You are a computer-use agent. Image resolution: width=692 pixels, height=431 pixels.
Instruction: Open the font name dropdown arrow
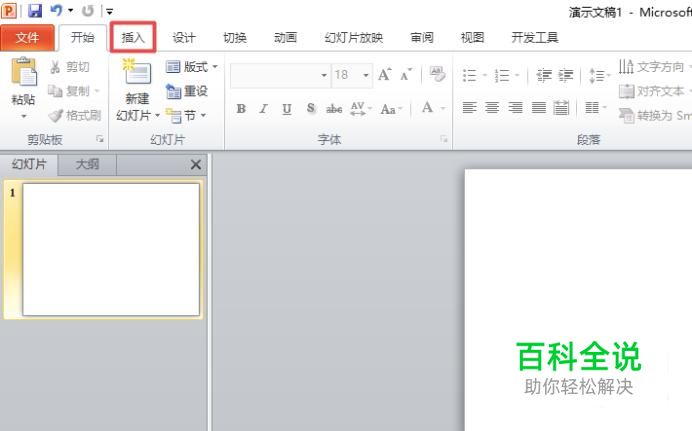[324, 75]
